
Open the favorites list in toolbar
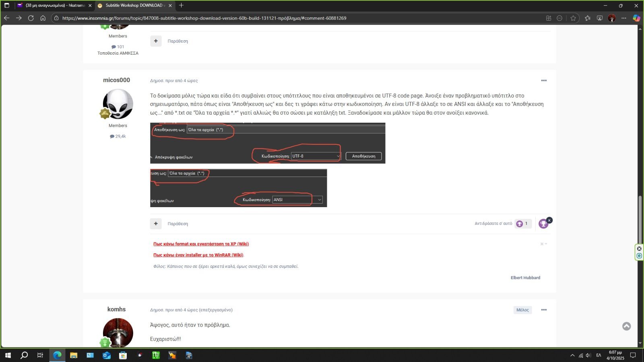[x=588, y=18]
